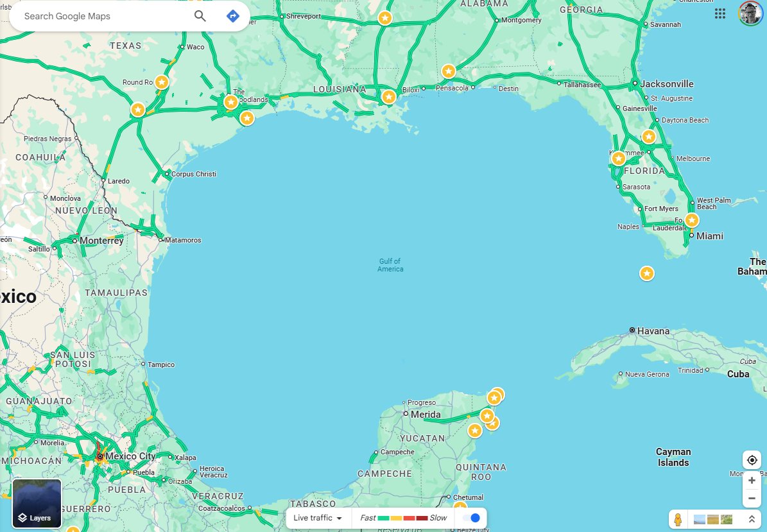Click the Gulf of America label

pyautogui.click(x=390, y=265)
